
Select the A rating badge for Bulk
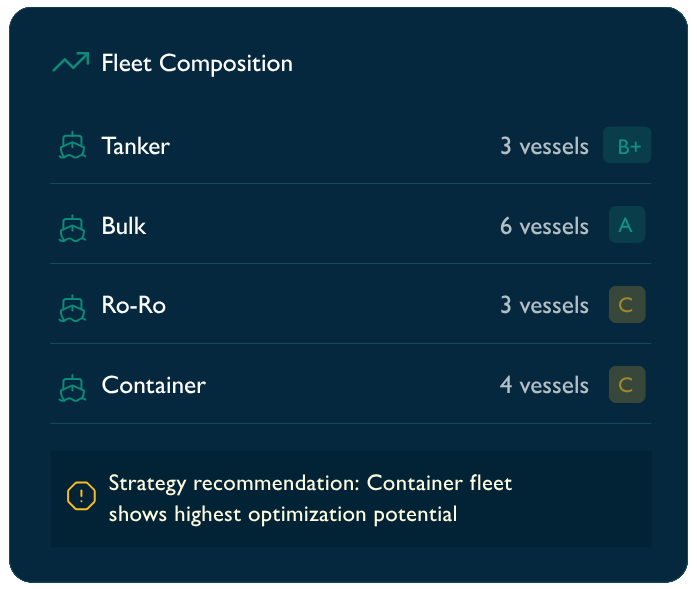[x=627, y=224]
